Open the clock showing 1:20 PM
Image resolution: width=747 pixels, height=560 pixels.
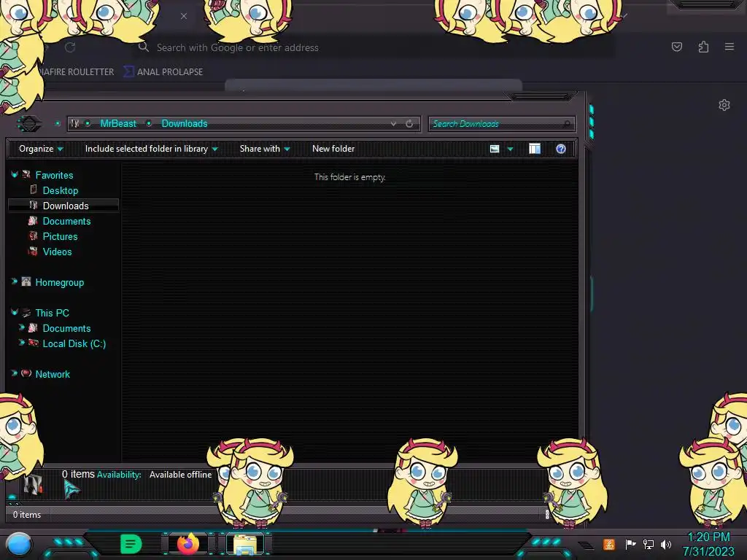(x=708, y=544)
